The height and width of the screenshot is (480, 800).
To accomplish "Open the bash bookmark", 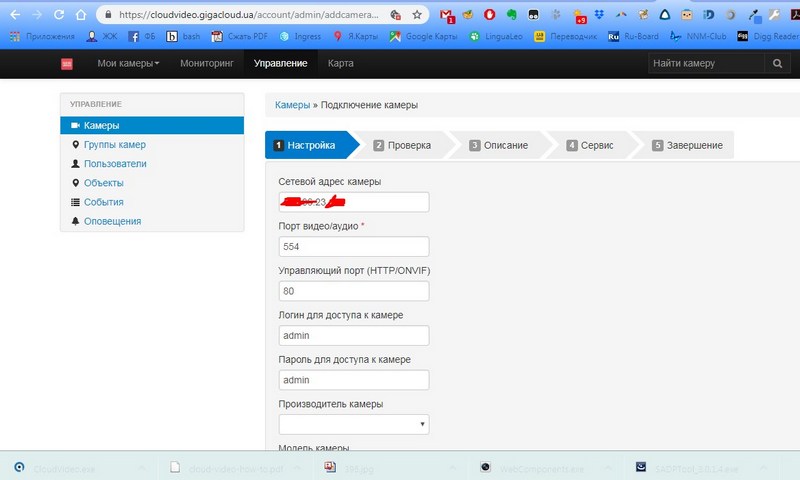I will [183, 36].
